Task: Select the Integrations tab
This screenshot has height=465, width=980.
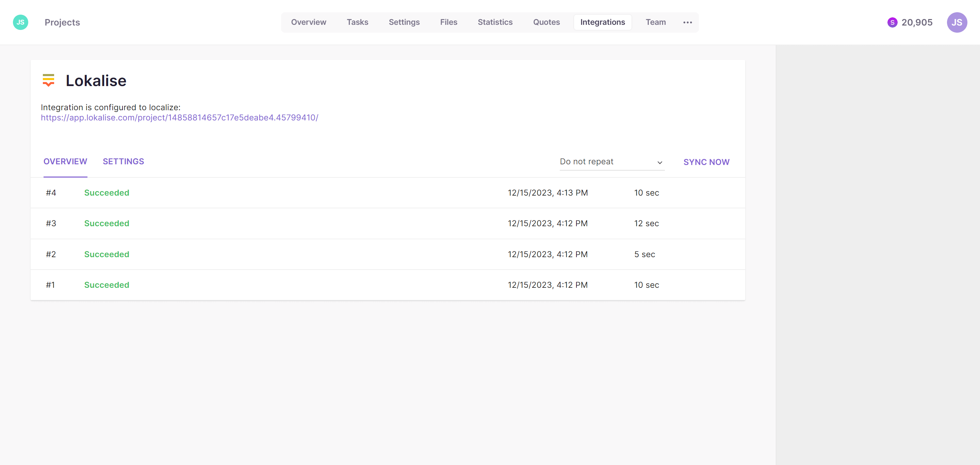Action: click(x=602, y=22)
